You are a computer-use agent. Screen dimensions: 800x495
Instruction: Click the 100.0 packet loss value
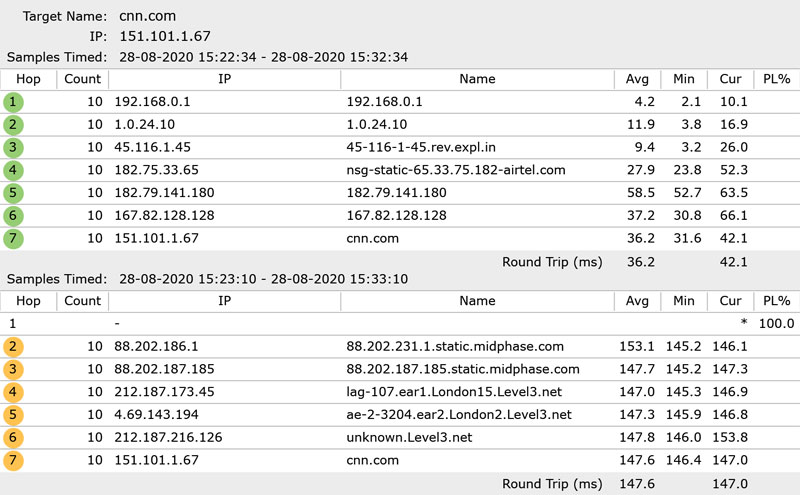pyautogui.click(x=777, y=324)
